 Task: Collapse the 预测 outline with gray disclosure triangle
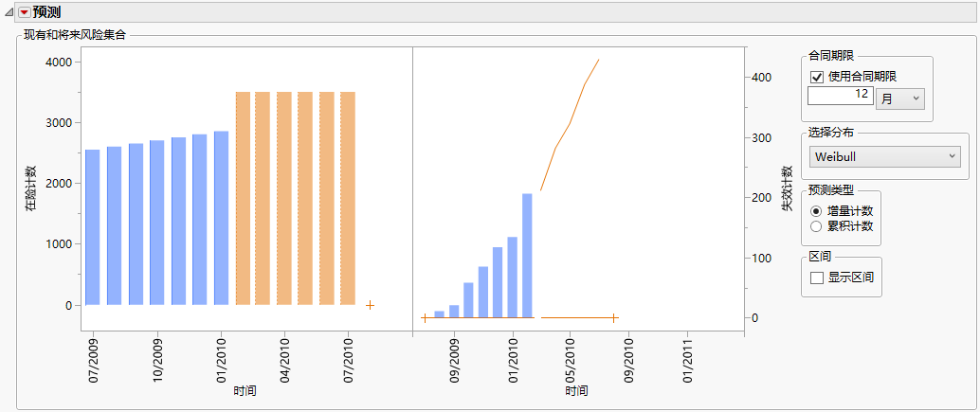[x=9, y=12]
